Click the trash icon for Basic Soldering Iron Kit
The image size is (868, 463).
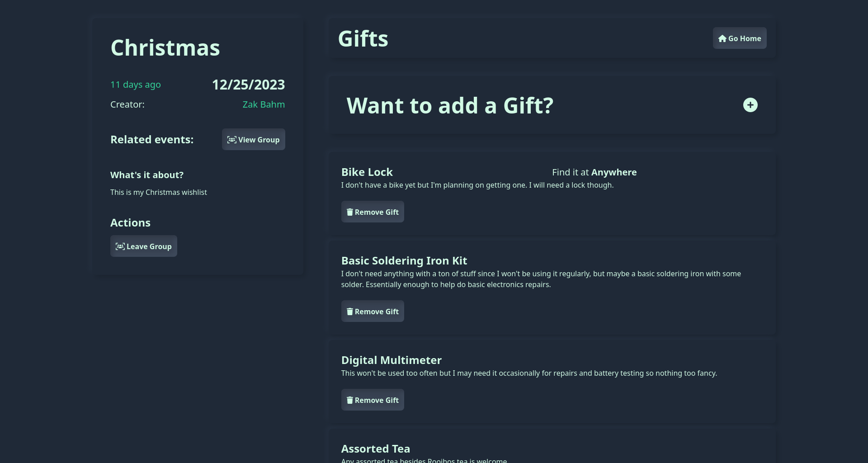tap(349, 312)
